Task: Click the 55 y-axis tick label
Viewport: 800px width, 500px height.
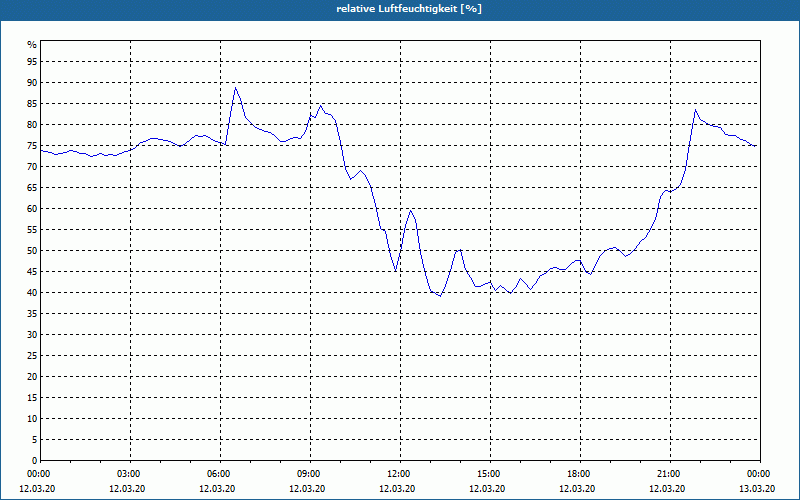Action: pos(32,230)
